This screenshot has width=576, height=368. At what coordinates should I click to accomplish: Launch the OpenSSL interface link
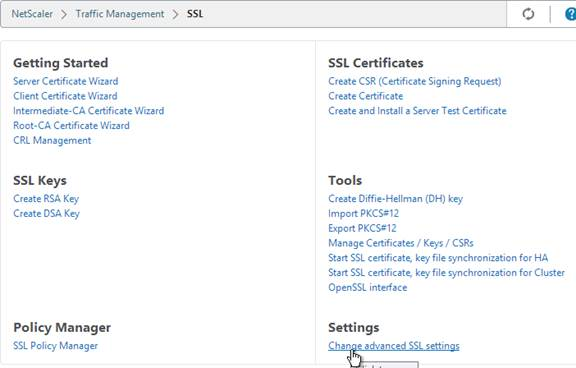(x=368, y=287)
